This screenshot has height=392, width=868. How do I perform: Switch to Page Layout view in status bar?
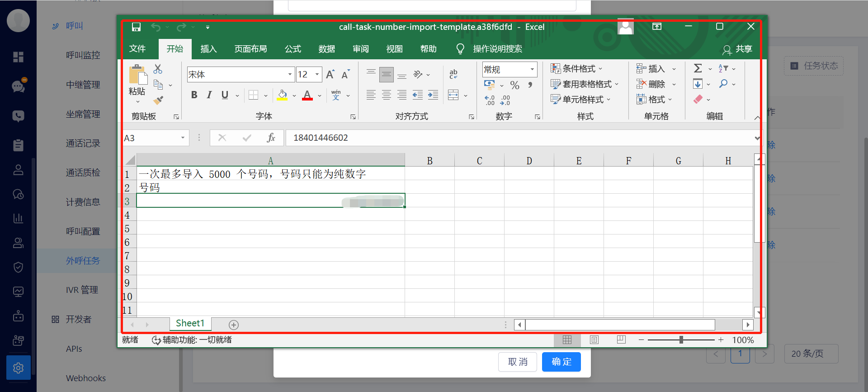pyautogui.click(x=594, y=340)
